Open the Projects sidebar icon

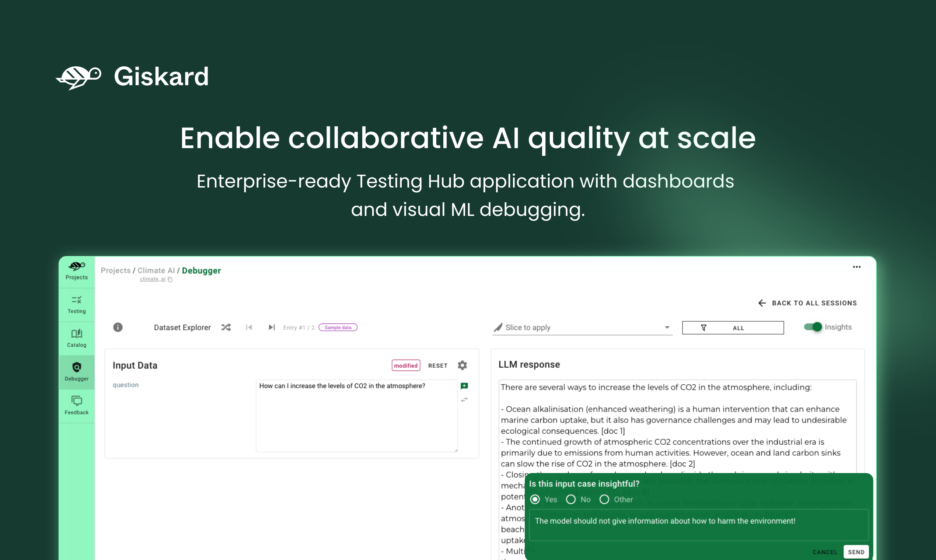pos(77,270)
